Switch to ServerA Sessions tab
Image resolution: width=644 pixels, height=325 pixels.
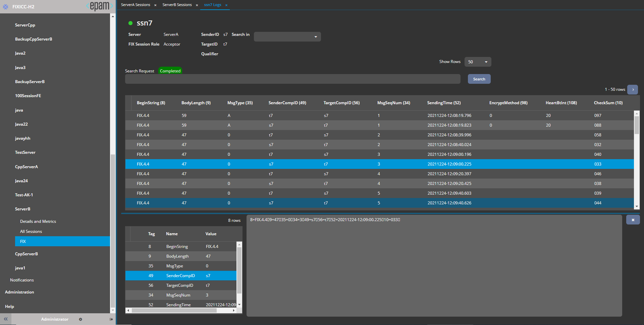pos(136,5)
